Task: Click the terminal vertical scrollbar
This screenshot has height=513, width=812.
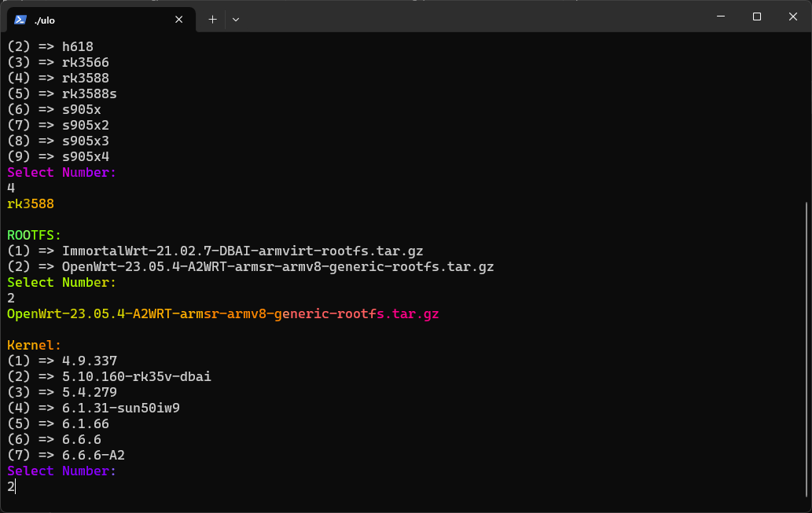Action: (806, 350)
